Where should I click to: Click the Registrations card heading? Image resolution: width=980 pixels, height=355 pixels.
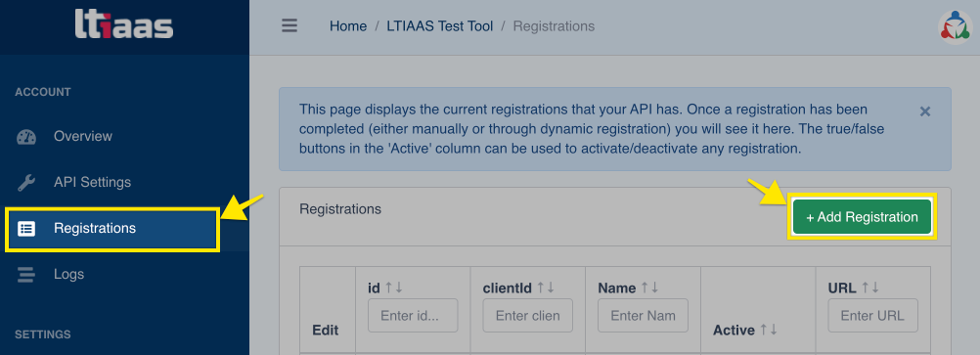click(340, 208)
